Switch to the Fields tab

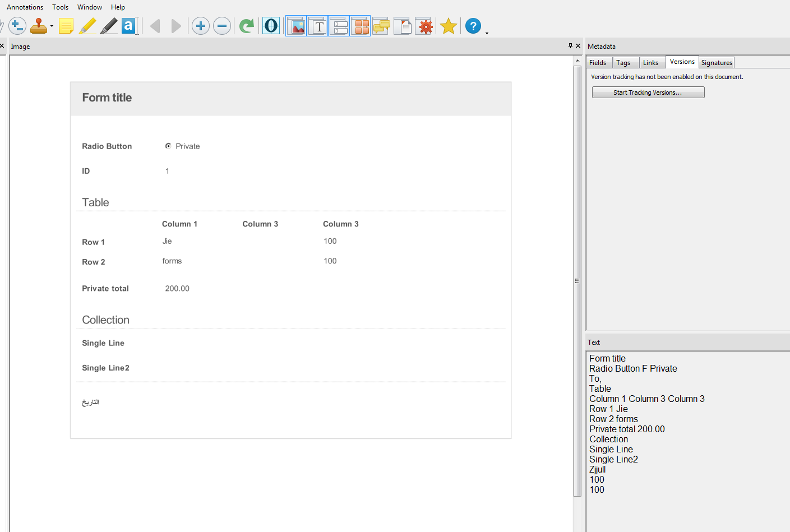[598, 63]
